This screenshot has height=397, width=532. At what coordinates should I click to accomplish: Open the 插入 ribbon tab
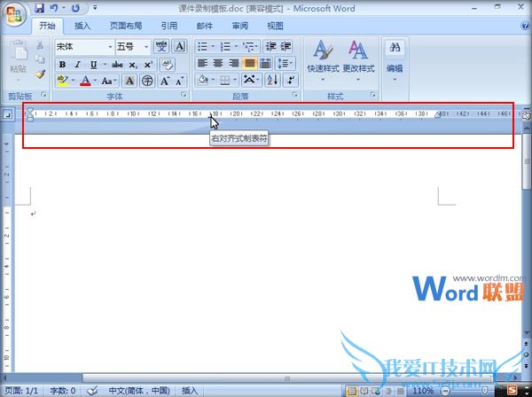pyautogui.click(x=82, y=26)
